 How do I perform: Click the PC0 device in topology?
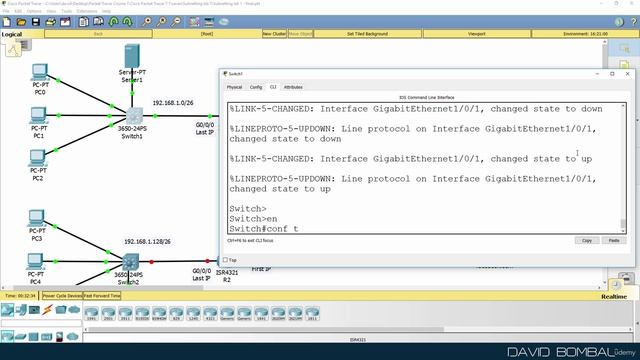click(40, 73)
